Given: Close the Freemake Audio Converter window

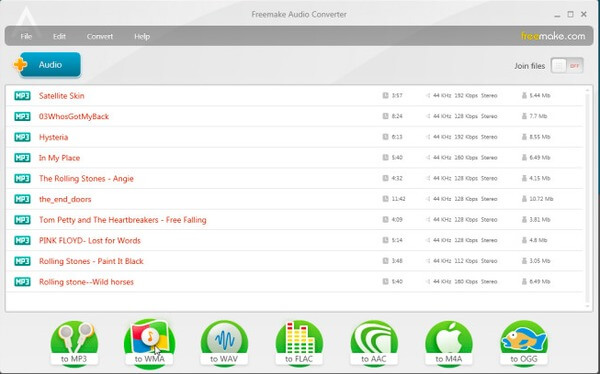Looking at the screenshot, I should coord(584,14).
